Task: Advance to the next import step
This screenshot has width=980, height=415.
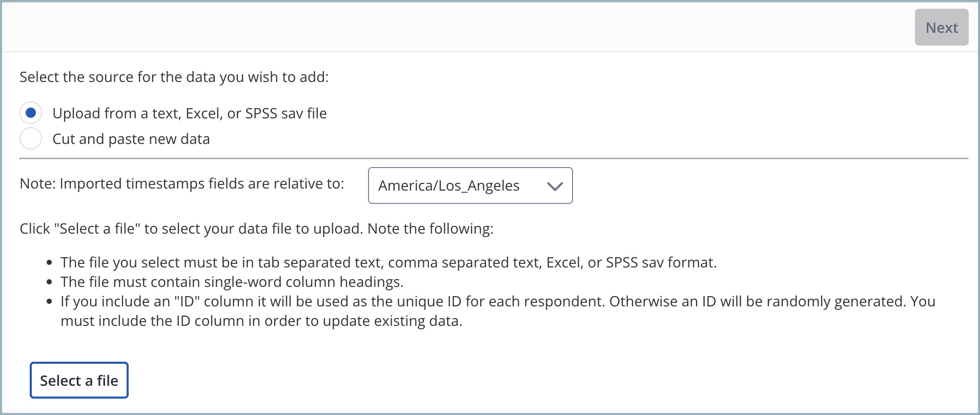Action: [x=941, y=27]
